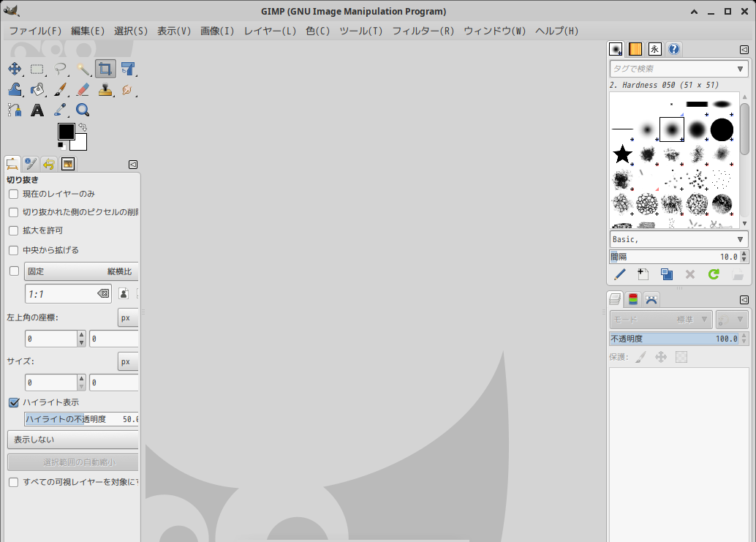Open the タグで検索 brush filter dropdown
Image resolution: width=756 pixels, height=542 pixels.
[740, 69]
